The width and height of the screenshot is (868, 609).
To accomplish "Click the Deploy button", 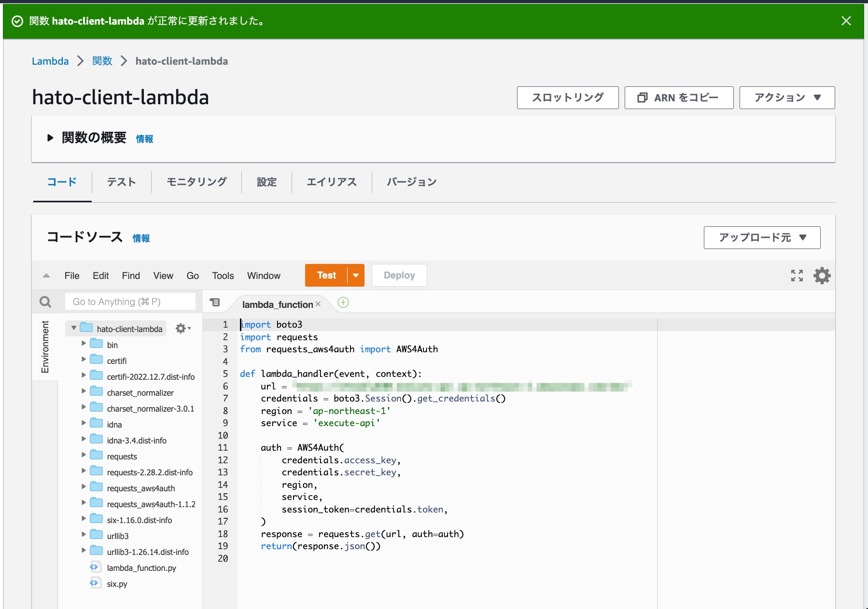I will (x=399, y=275).
